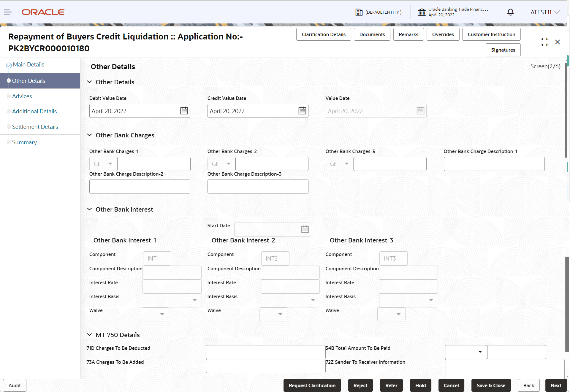This screenshot has width=570, height=392.
Task: Click the Request Clarification button
Action: (312, 385)
